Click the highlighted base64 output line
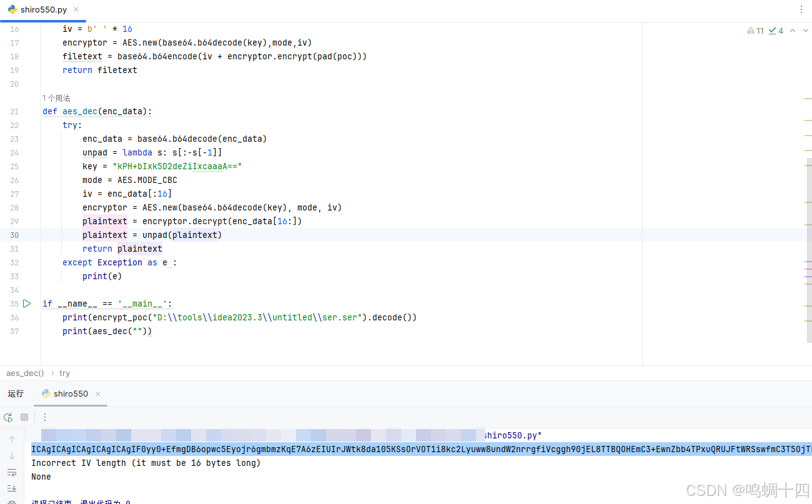This screenshot has height=504, width=812. (422, 449)
